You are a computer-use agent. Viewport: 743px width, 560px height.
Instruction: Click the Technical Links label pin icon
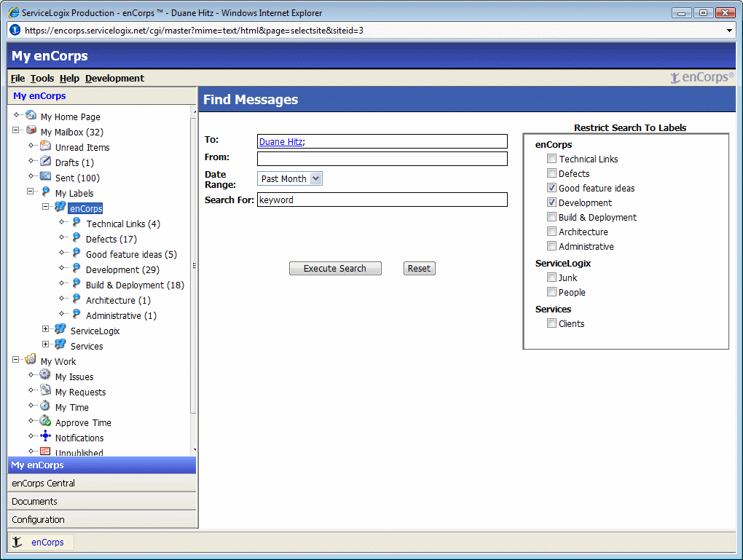coord(76,221)
